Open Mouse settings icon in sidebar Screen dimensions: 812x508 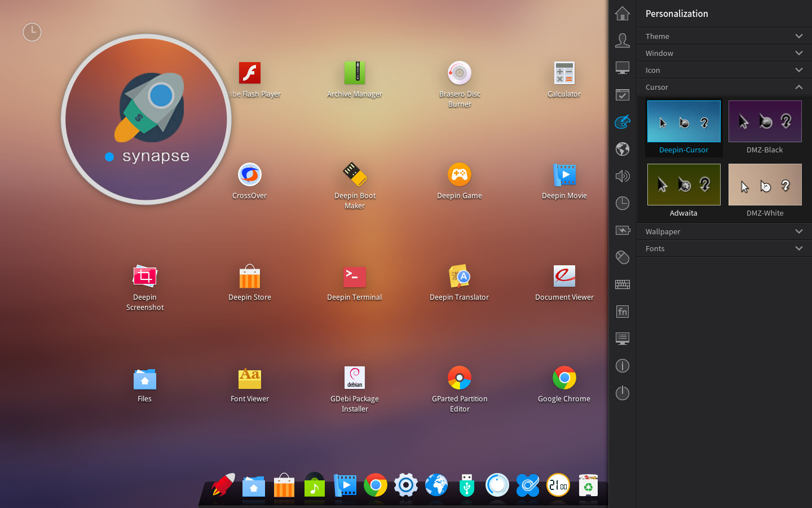(623, 257)
